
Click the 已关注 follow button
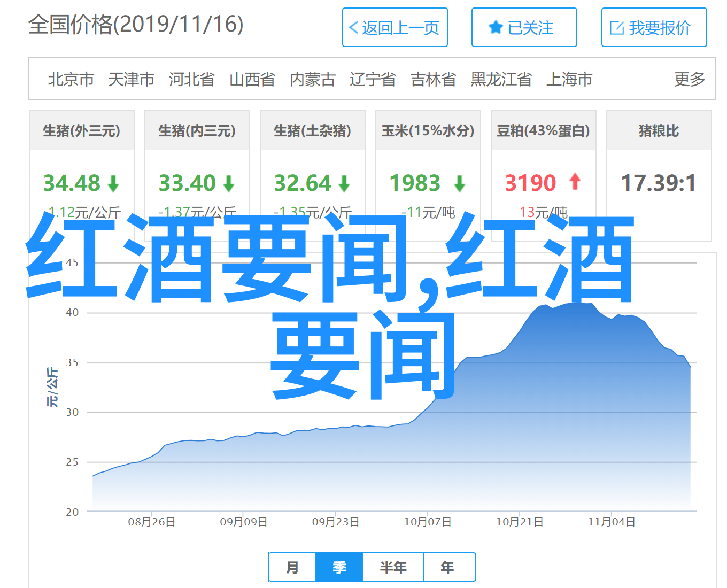[524, 27]
